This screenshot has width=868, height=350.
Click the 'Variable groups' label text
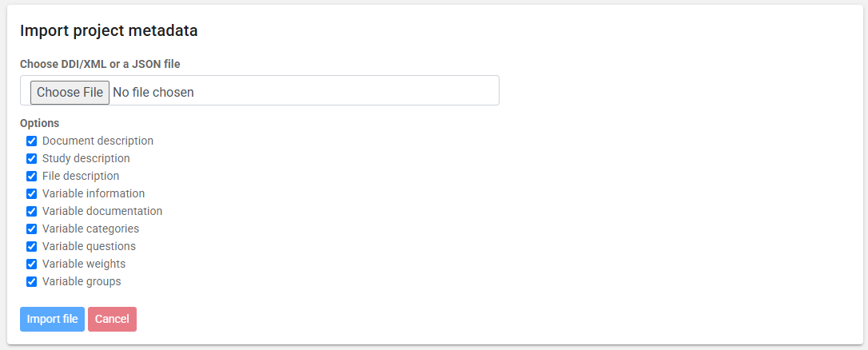(82, 281)
